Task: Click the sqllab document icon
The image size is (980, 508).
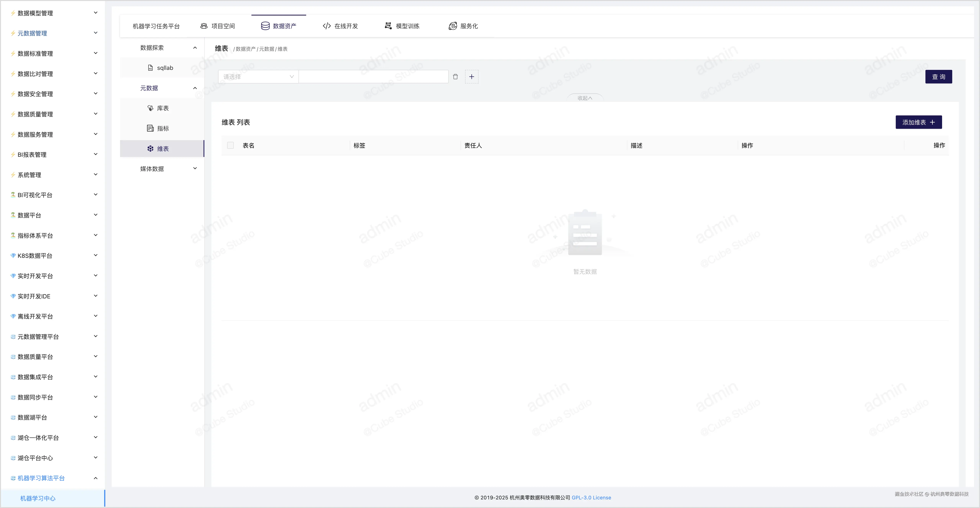Action: click(150, 68)
